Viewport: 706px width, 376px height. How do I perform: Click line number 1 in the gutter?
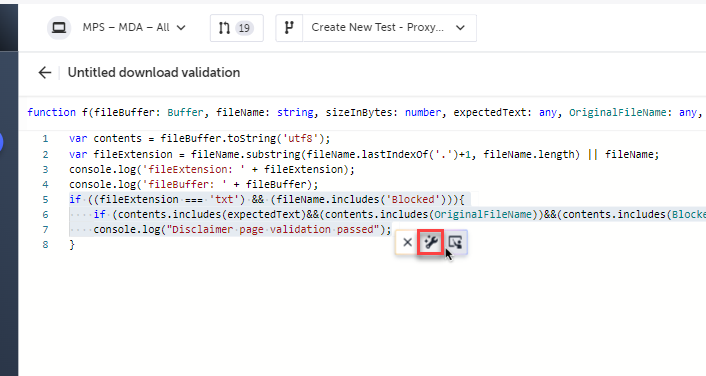[45, 139]
